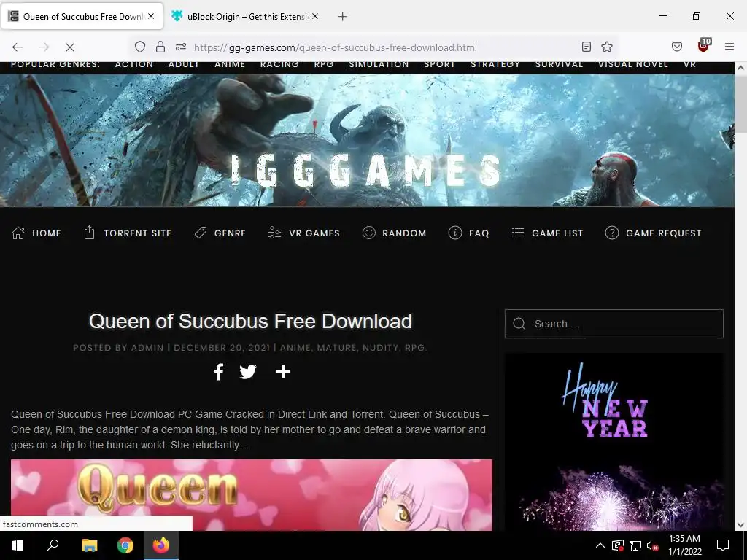Open a new browser tab
This screenshot has height=560, width=747.
[342, 17]
